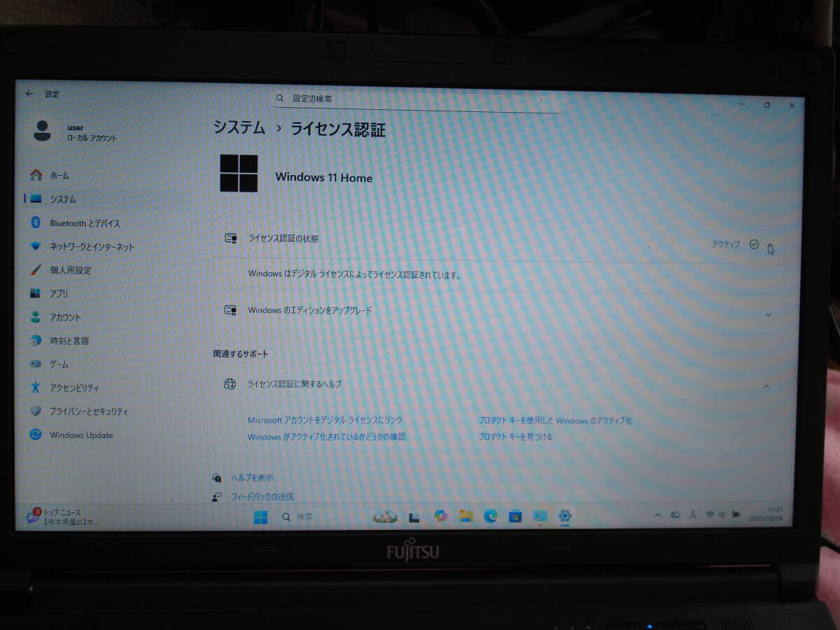Screen dimensions: 840x630
Task: Click the landscape picture in the taskbar search box
Action: 384,517
